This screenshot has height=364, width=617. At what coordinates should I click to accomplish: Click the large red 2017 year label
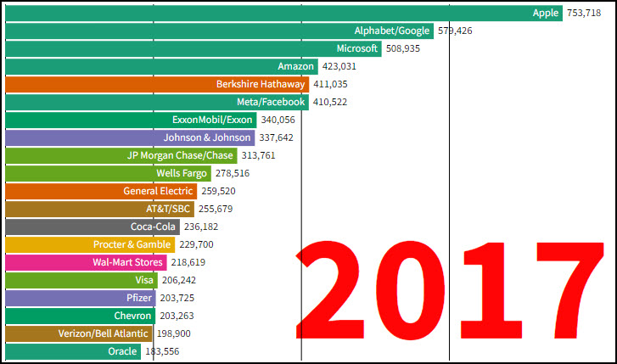coord(449,290)
